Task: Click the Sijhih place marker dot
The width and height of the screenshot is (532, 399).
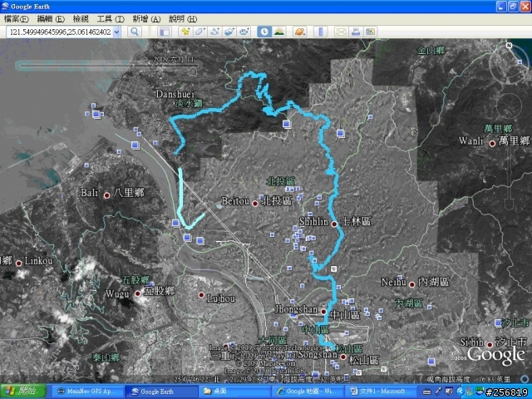Action: (490, 345)
